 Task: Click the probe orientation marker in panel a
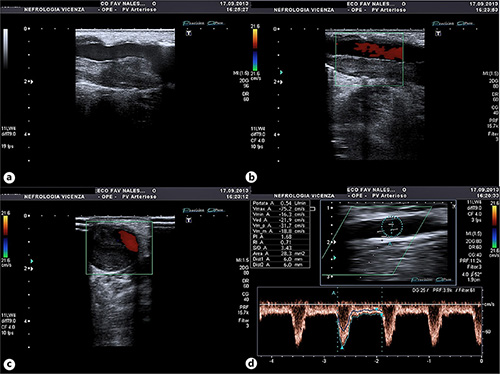pos(189,33)
